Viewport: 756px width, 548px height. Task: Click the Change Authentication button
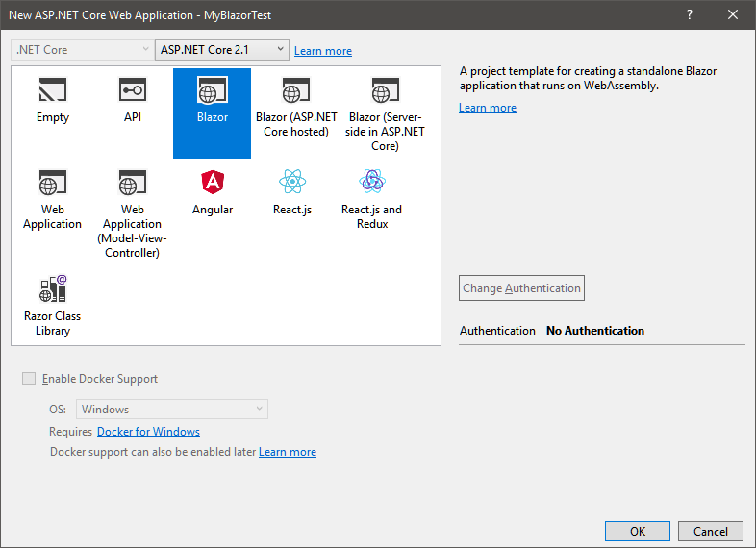click(521, 288)
